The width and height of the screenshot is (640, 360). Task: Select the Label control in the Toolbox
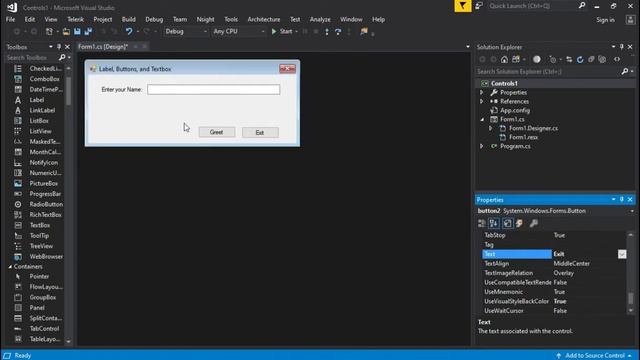[37, 100]
